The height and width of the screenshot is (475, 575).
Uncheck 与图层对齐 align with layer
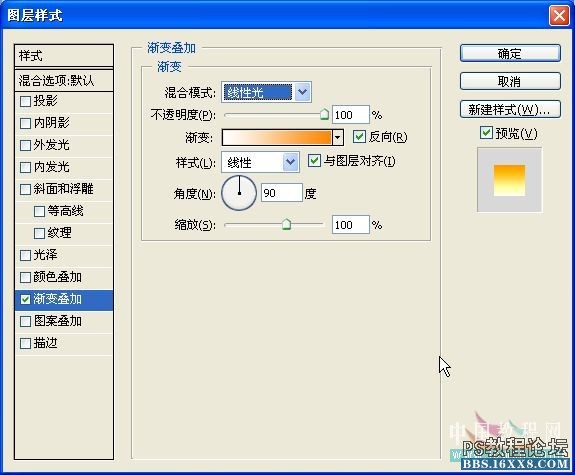click(314, 161)
